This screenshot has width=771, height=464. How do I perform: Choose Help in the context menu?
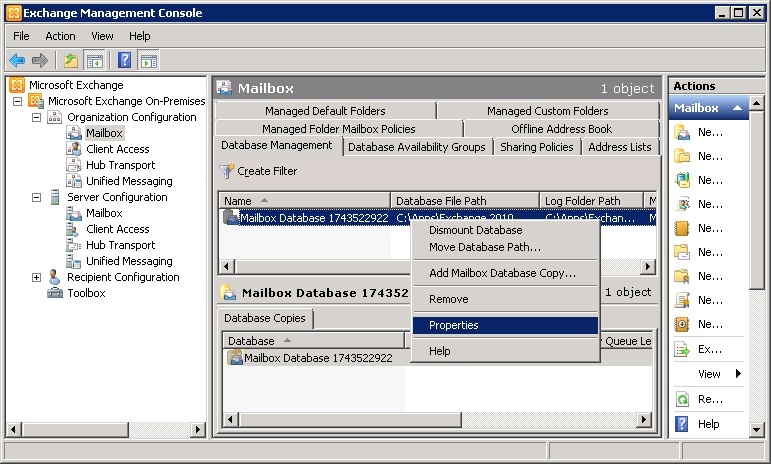coord(505,351)
